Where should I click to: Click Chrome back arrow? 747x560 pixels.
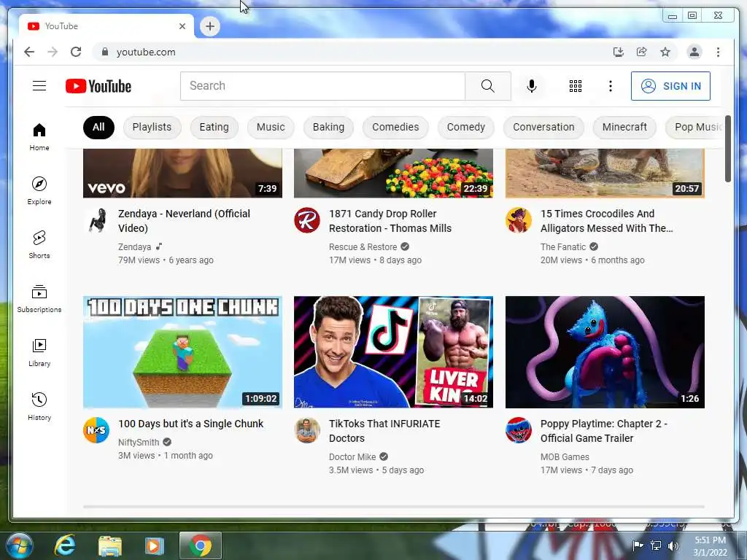(29, 52)
